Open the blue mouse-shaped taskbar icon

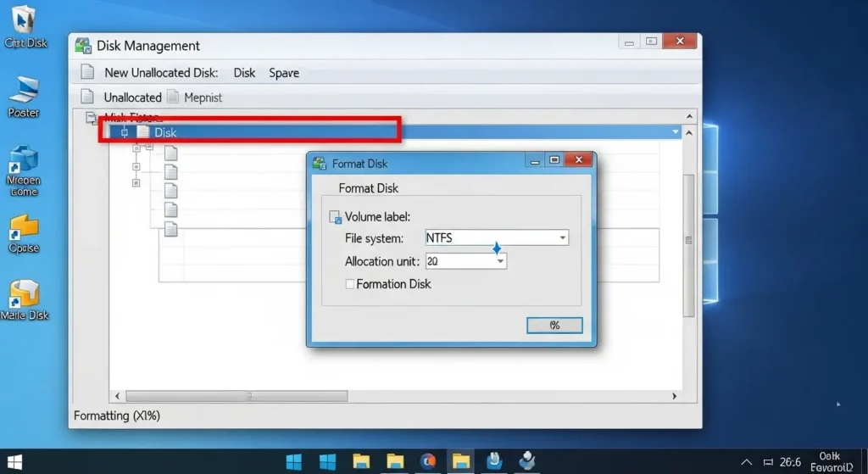(x=494, y=460)
